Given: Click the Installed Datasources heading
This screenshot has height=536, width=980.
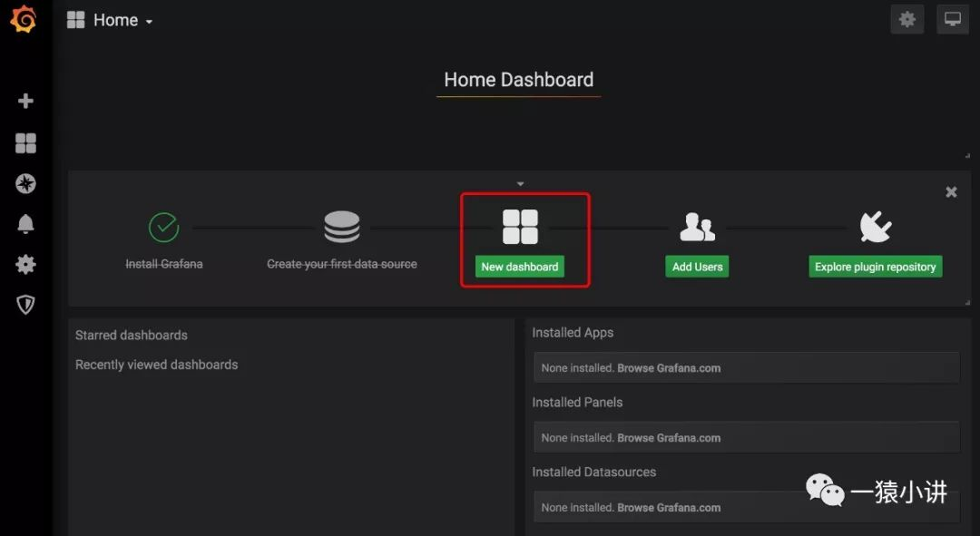Looking at the screenshot, I should [x=593, y=473].
